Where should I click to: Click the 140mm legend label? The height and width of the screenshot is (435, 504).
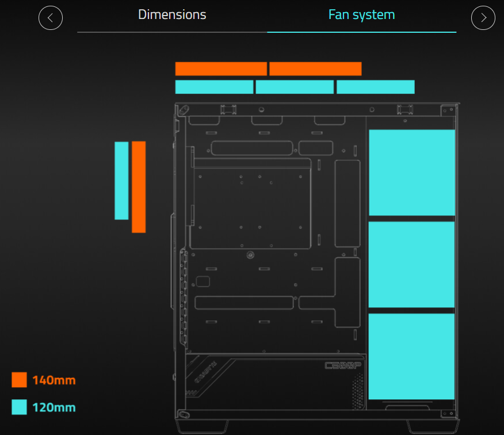pyautogui.click(x=54, y=380)
